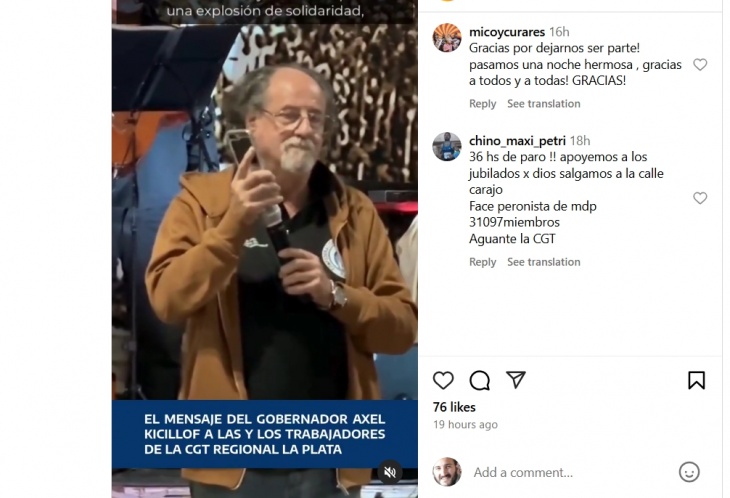Unmute the video with the speaker icon
Viewport: 730px width, 498px height.
point(389,472)
